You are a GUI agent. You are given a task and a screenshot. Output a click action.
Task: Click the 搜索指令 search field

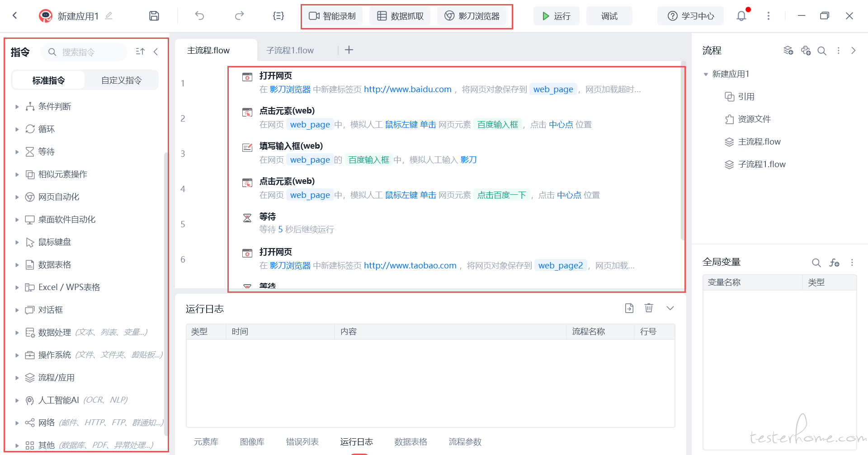click(85, 52)
